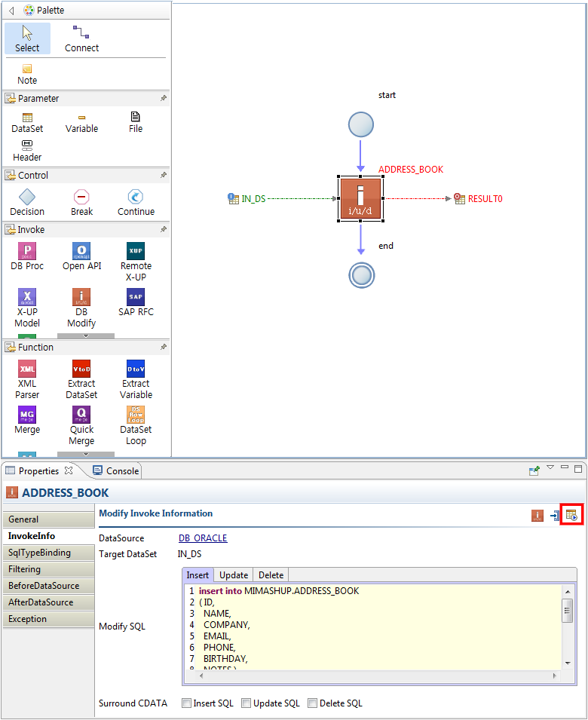Show more Invoke items via down arrow
Viewport: 588px width, 720px height.
point(86,336)
